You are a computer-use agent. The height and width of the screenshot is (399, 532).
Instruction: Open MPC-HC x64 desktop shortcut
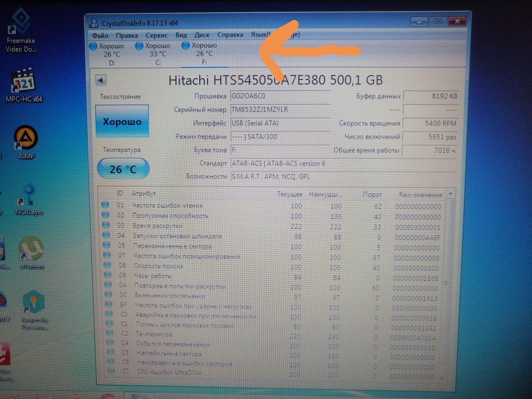(x=24, y=86)
